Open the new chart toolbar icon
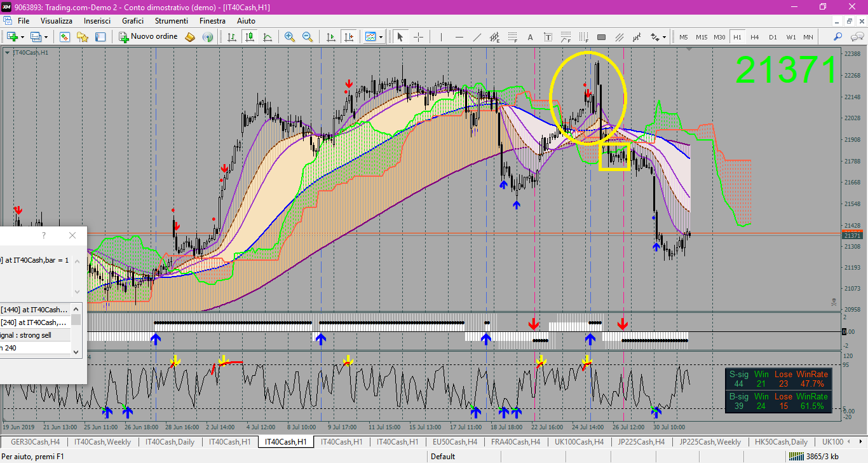868x463 pixels. [12, 37]
